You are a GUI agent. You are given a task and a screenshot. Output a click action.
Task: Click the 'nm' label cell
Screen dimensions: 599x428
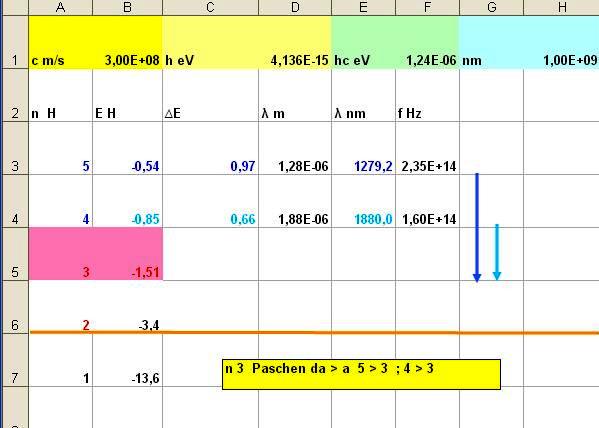point(492,42)
